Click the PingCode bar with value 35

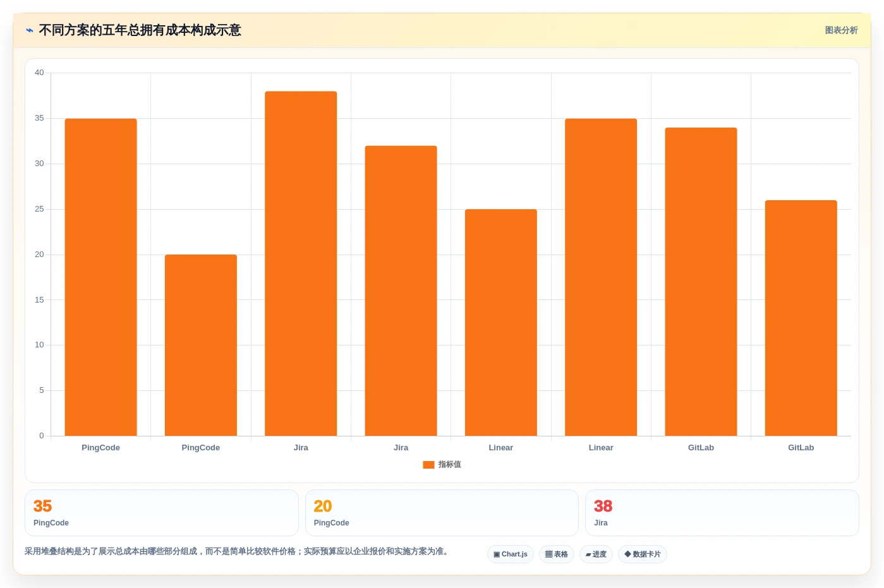pos(100,277)
